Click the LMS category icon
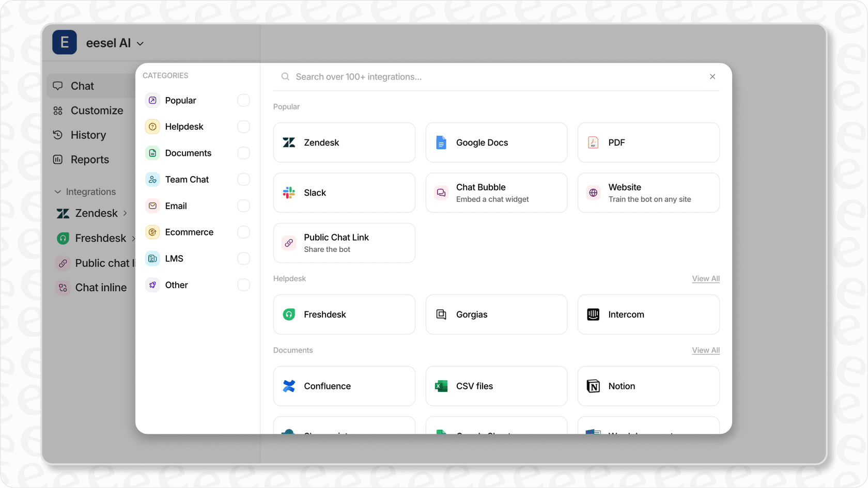This screenshot has width=868, height=488. coord(152,258)
